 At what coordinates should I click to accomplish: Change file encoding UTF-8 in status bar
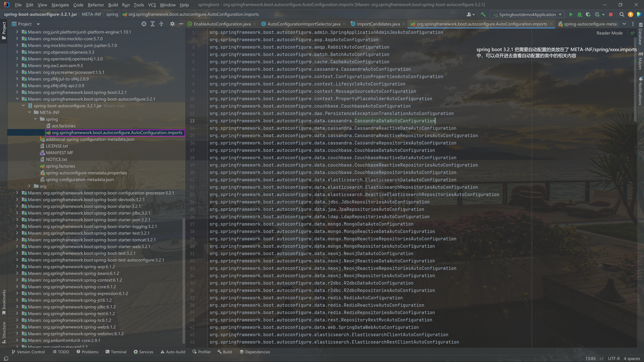[x=614, y=358]
